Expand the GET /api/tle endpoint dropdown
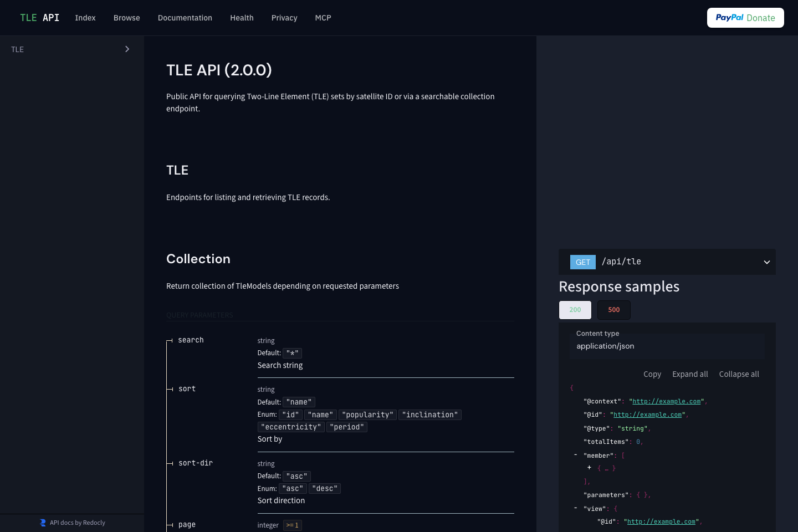This screenshot has height=532, width=798. pyautogui.click(x=766, y=262)
